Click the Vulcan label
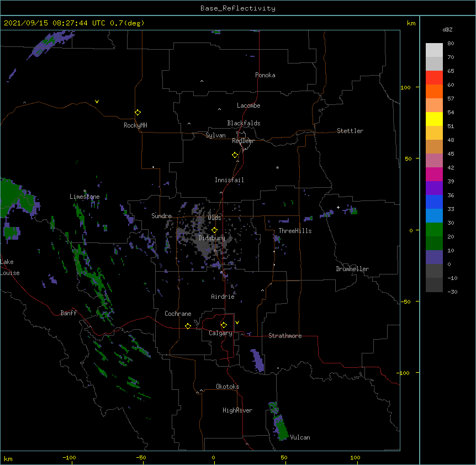 (x=300, y=437)
